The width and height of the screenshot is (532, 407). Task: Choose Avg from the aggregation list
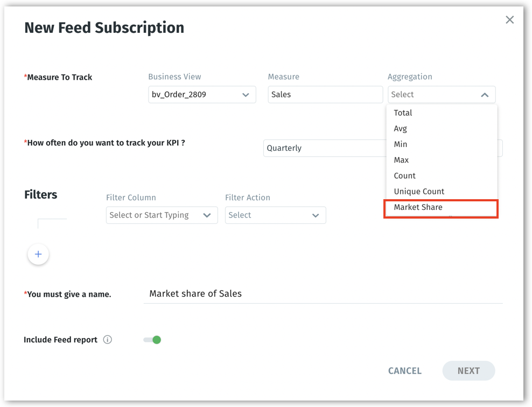coord(400,129)
